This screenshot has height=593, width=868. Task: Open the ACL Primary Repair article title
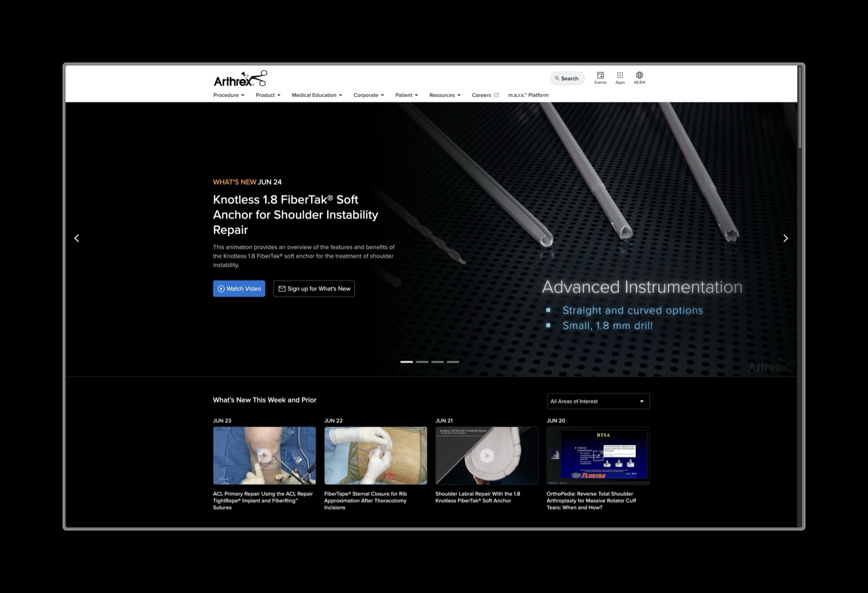pyautogui.click(x=263, y=501)
